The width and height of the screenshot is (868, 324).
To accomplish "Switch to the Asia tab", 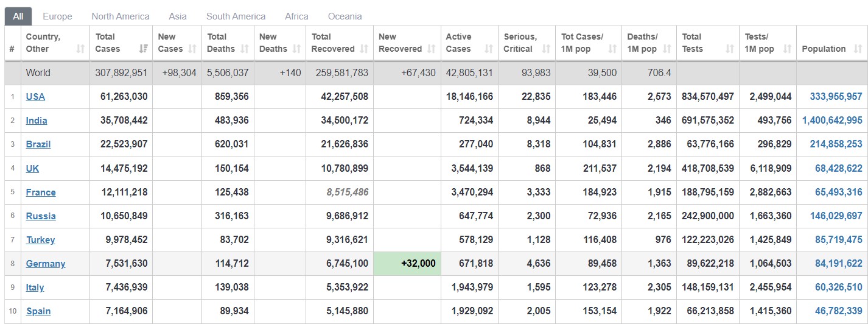I will (x=178, y=16).
